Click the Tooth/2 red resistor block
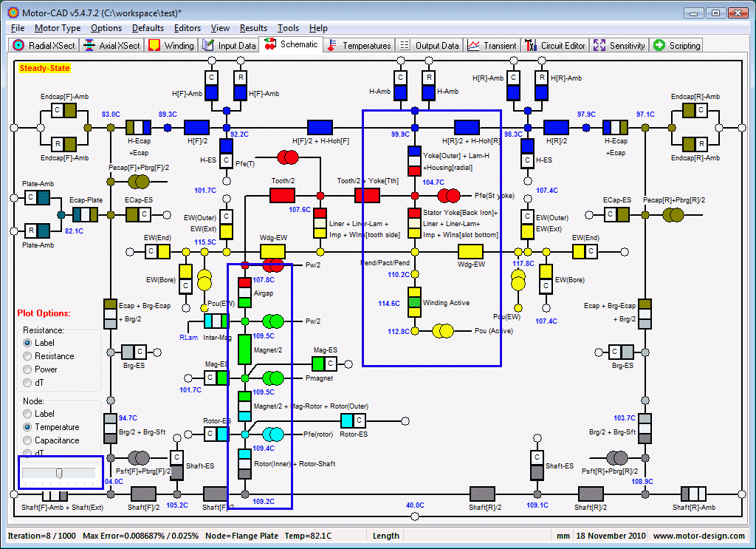 pyautogui.click(x=282, y=195)
